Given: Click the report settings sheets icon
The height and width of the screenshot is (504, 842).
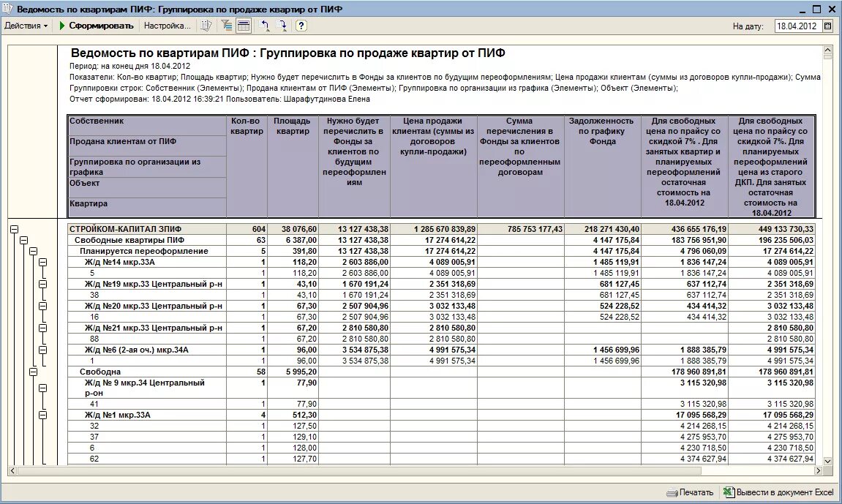Looking at the screenshot, I should [206, 25].
